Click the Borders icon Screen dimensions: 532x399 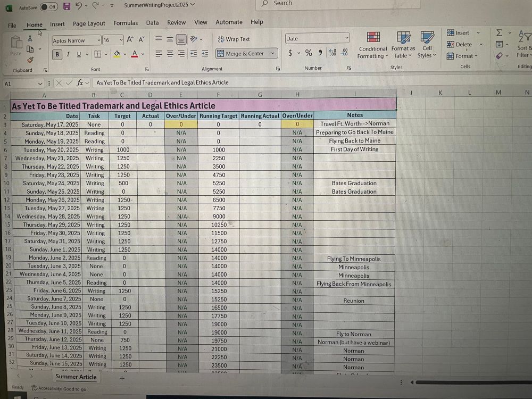pyautogui.click(x=98, y=54)
